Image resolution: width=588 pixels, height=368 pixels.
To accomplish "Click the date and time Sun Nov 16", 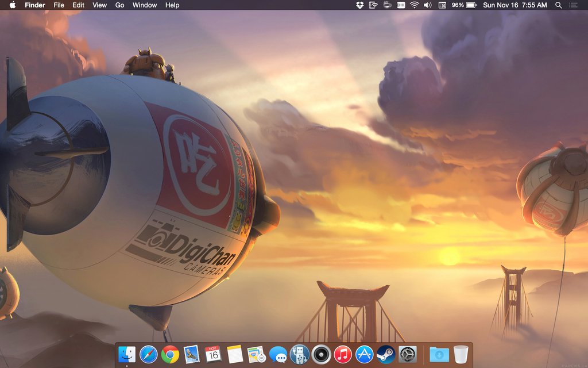I will [515, 5].
